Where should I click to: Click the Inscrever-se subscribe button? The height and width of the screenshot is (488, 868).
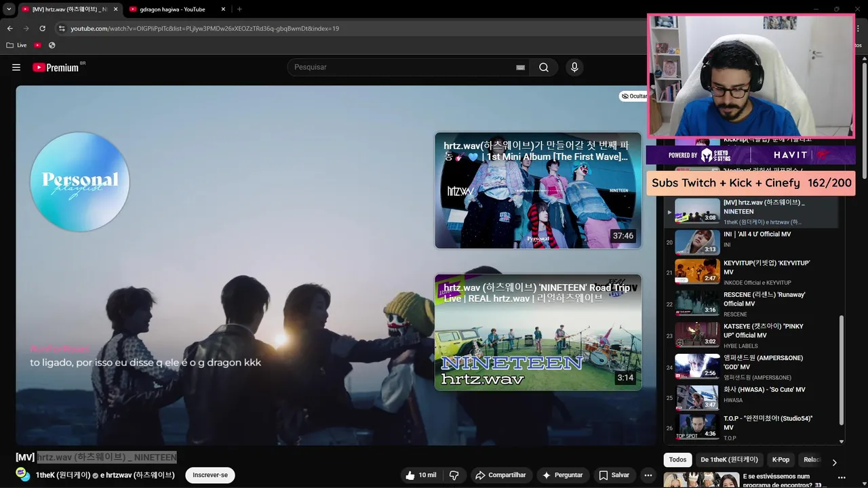point(210,475)
